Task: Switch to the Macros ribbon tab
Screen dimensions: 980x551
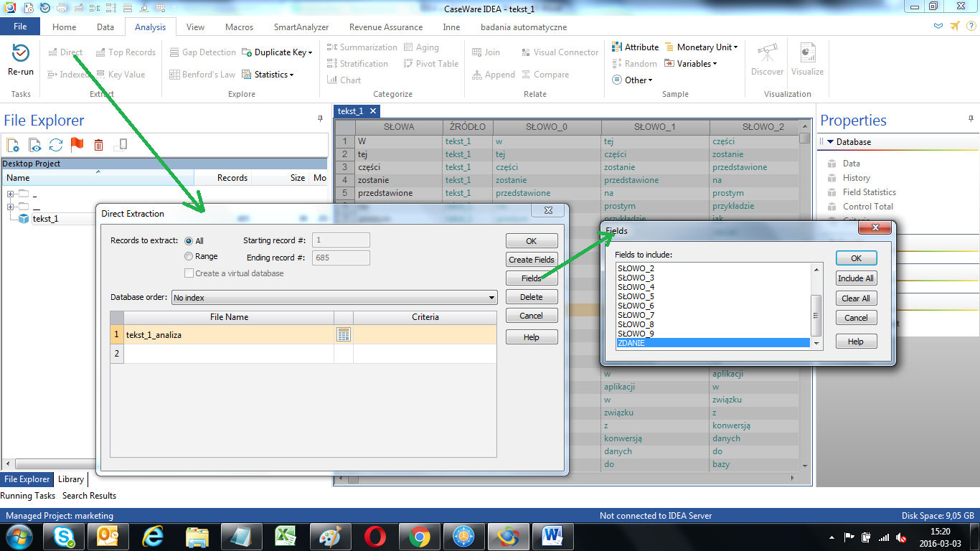Action: 239,27
